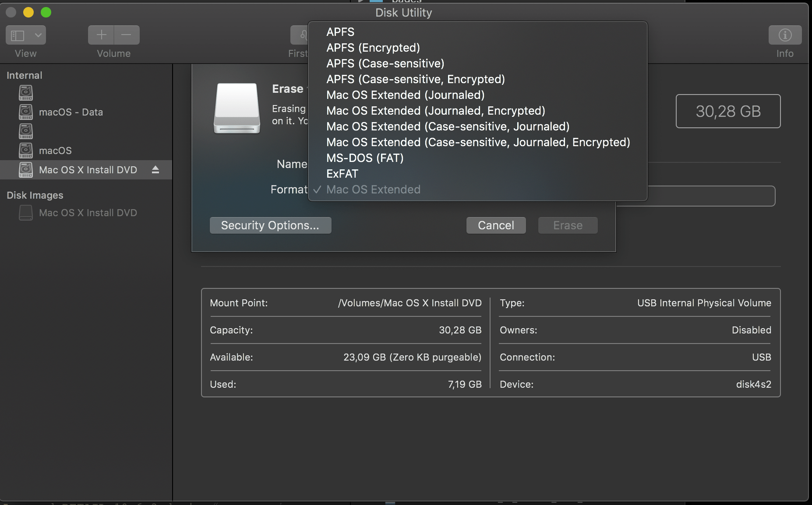Click Type value USB Internal Physical Volume
Viewport: 812px width, 505px height.
pyautogui.click(x=704, y=303)
